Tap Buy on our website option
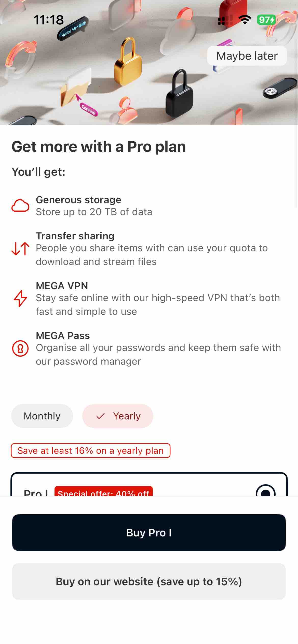Viewport: 298px width, 644px height. tap(149, 581)
